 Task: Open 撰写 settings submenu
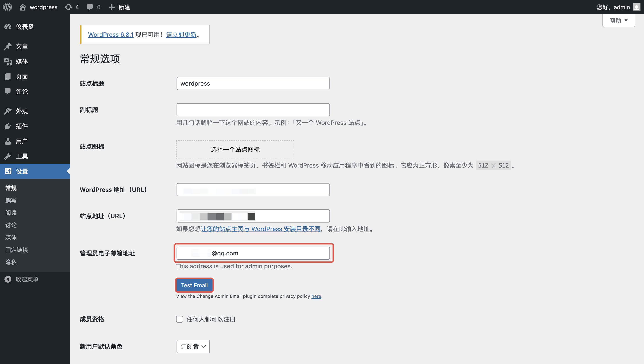pos(11,200)
